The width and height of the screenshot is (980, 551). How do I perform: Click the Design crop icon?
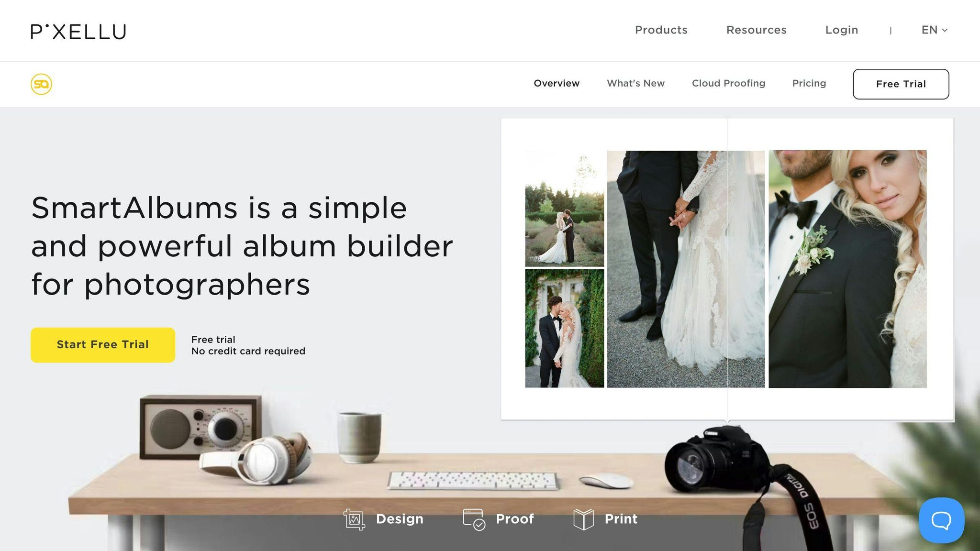pyautogui.click(x=354, y=519)
